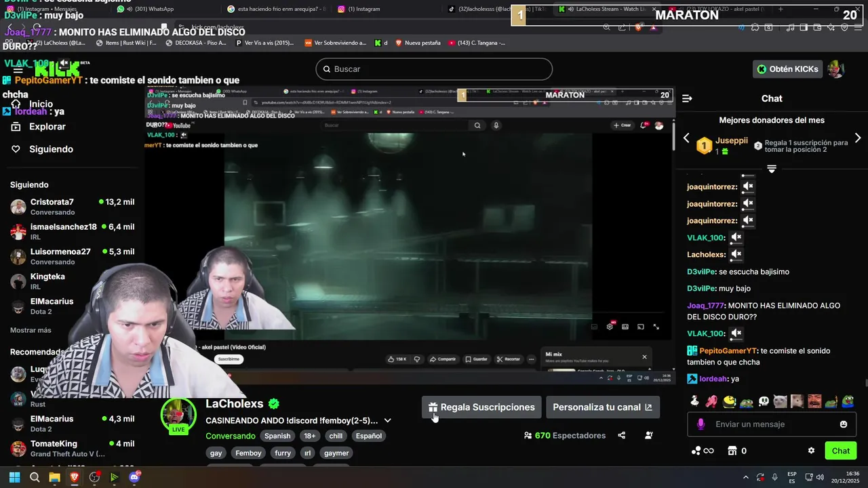The width and height of the screenshot is (868, 488).
Task: Open the Explorar sidebar section
Action: click(x=38, y=127)
